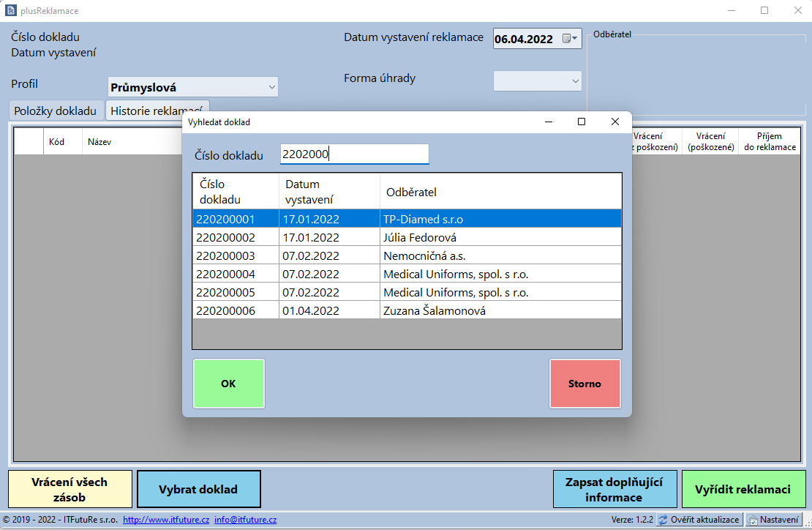Maximize the plusReklamace main window
Image resolution: width=812 pixels, height=530 pixels.
[764, 10]
